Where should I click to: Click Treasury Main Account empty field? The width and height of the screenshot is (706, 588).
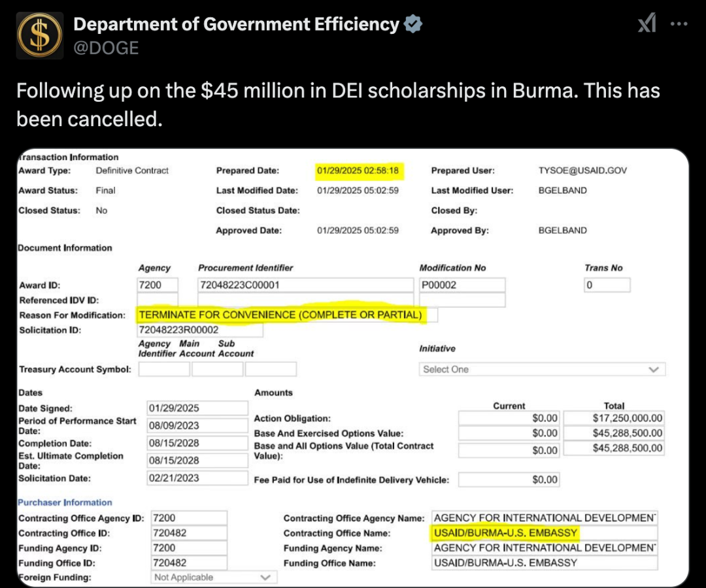click(x=218, y=369)
